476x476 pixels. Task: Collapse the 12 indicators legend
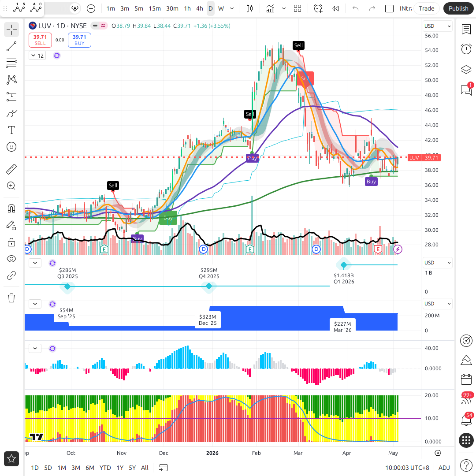point(37,56)
